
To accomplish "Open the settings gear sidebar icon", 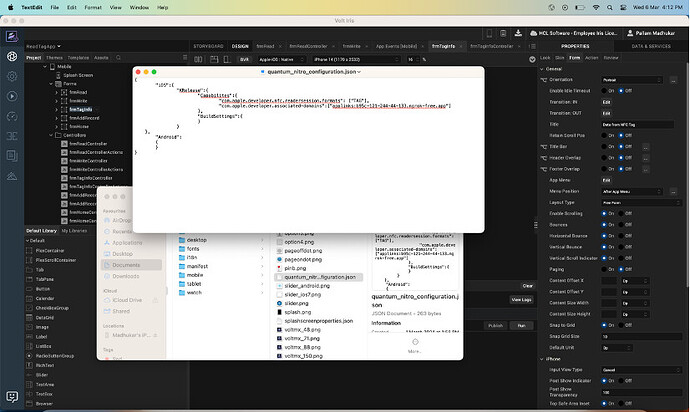I will pos(12,76).
